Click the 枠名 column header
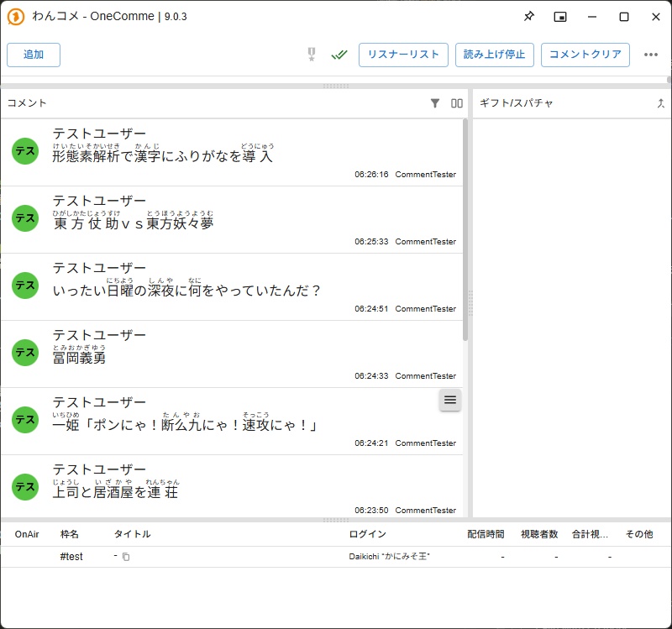This screenshot has height=629, width=672. point(70,534)
